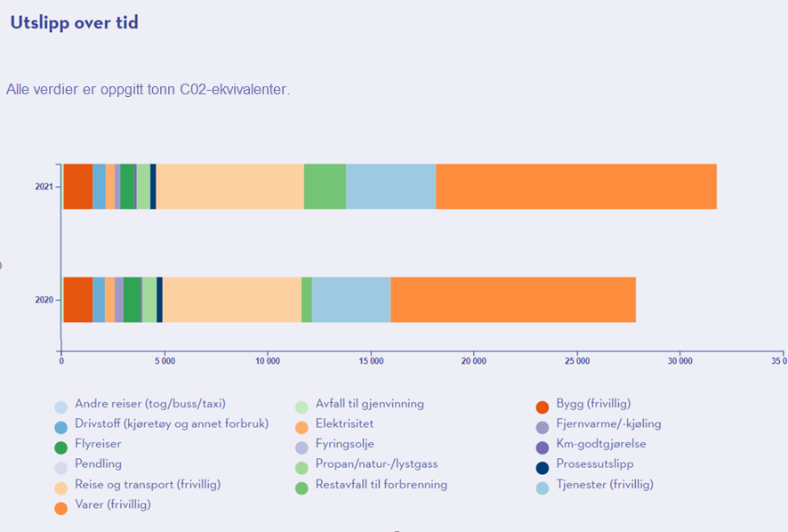Click the Fyringsolje legend circle

[x=302, y=446]
